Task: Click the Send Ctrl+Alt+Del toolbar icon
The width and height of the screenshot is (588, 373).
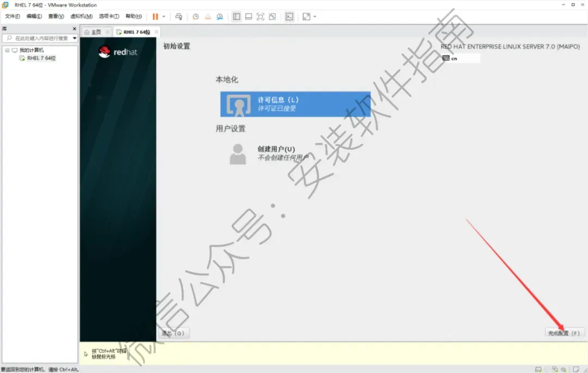Action: click(179, 16)
